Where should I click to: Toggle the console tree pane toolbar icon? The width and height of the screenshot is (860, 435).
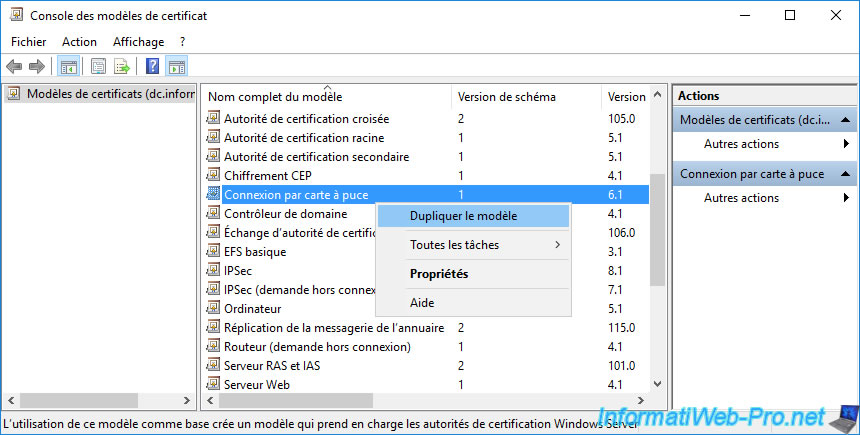point(69,67)
